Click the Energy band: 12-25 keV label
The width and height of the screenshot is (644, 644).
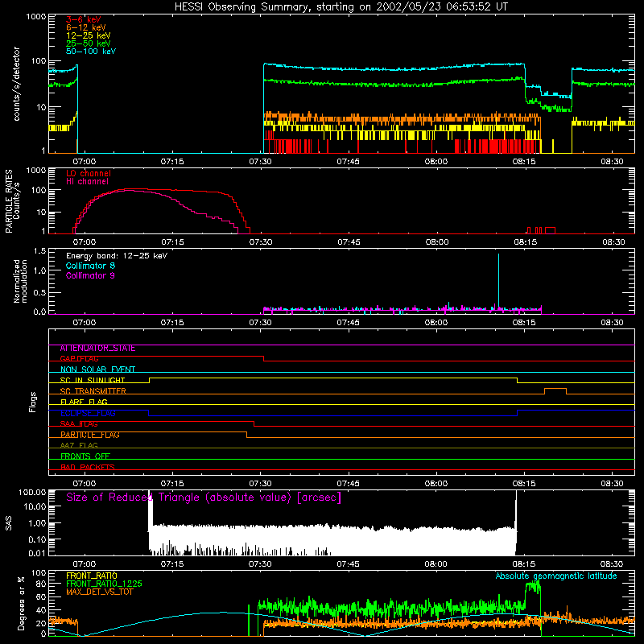pyautogui.click(x=117, y=256)
